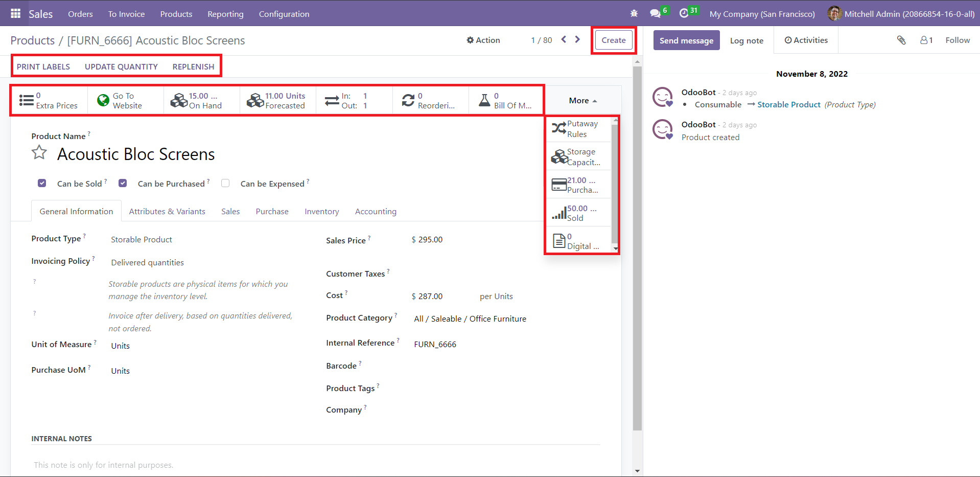Click Print Labels button
This screenshot has height=477, width=980.
click(43, 66)
